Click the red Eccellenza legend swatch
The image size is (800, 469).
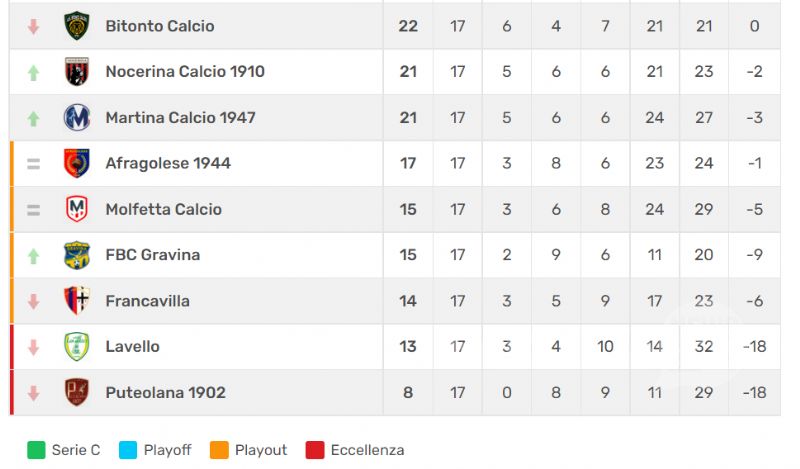coord(315,450)
